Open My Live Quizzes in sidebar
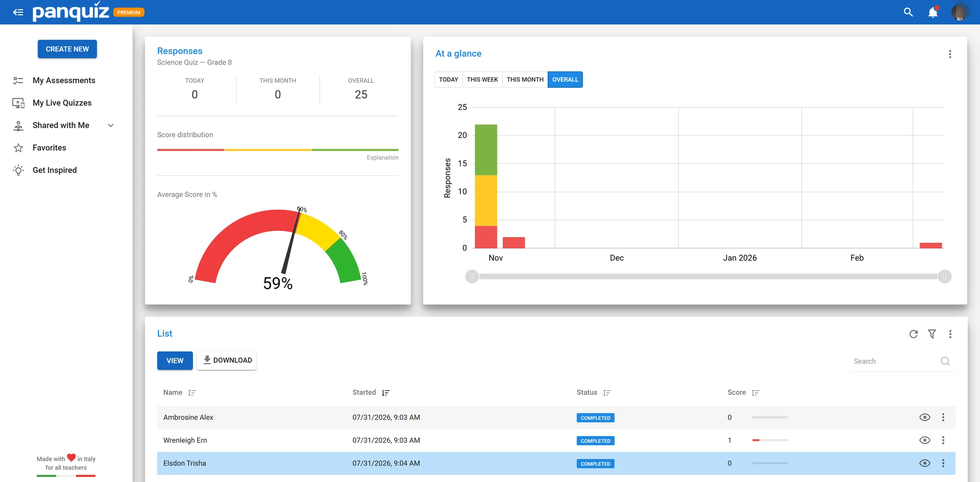Image resolution: width=980 pixels, height=482 pixels. pos(62,103)
